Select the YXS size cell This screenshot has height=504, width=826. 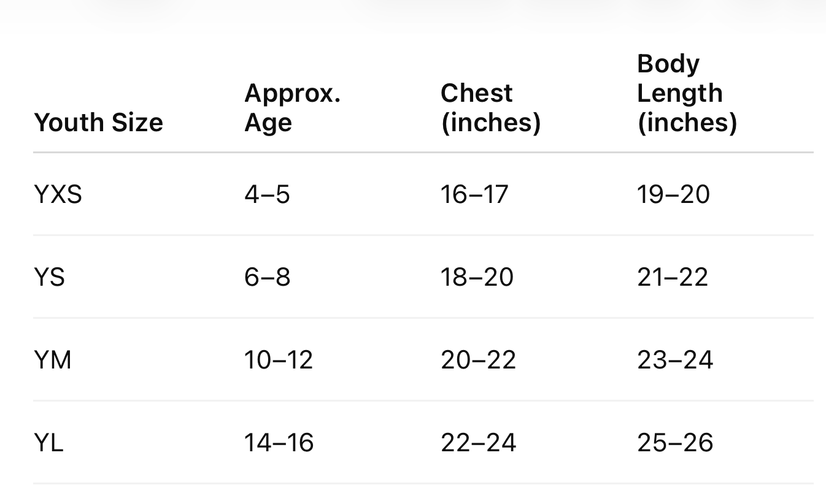(58, 194)
